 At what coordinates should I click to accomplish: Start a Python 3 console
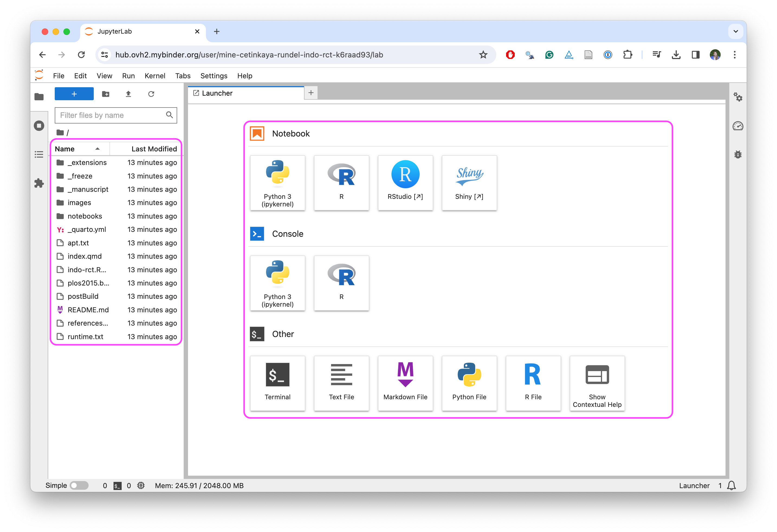point(277,283)
